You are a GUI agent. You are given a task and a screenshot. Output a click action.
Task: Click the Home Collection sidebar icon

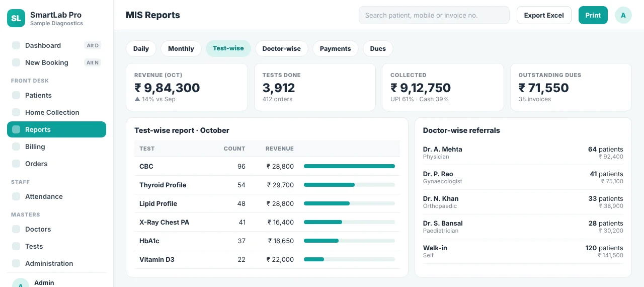point(16,112)
